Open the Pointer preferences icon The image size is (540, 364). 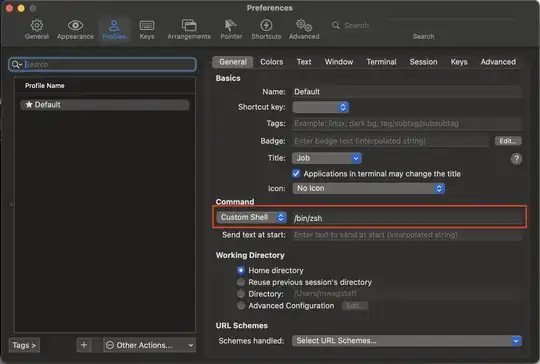coord(231,25)
